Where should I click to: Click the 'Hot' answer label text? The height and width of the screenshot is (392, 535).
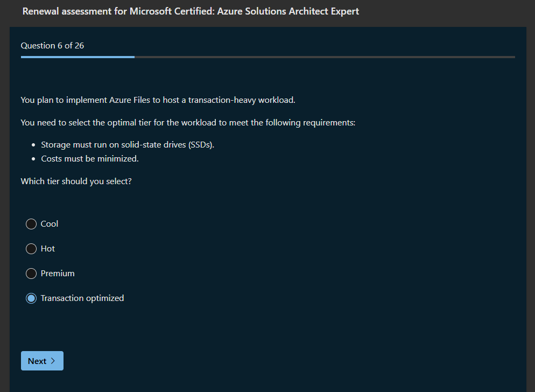pos(48,249)
